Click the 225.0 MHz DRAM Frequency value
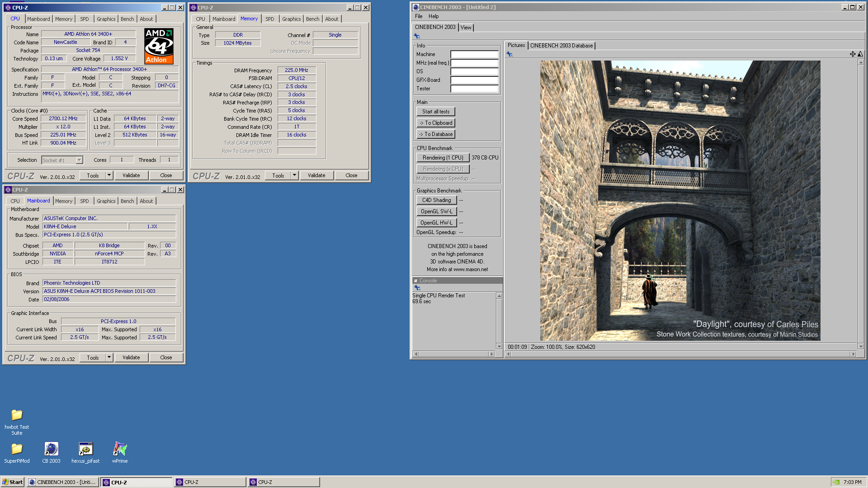Screen dimensions: 868x488 click(297, 70)
